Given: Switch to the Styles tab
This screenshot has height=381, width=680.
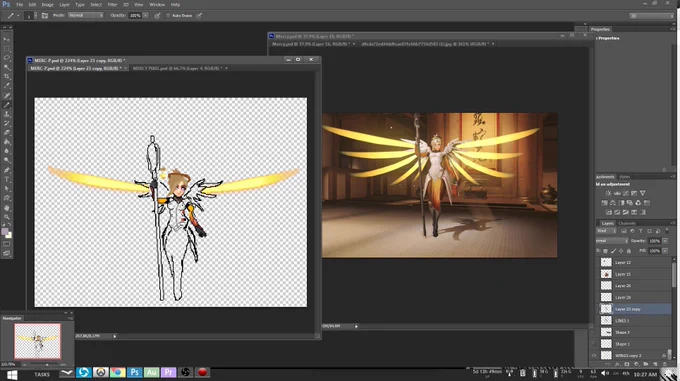Looking at the screenshot, I should (624, 177).
